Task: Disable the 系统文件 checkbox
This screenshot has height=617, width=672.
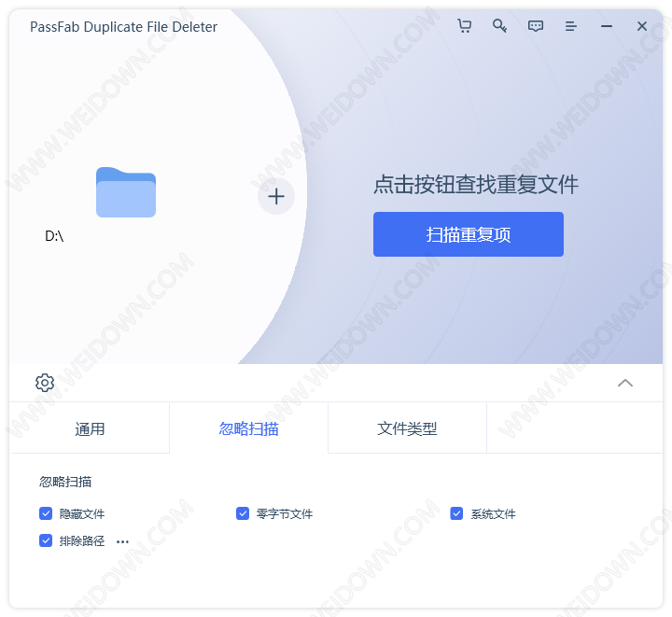Action: coord(456,513)
